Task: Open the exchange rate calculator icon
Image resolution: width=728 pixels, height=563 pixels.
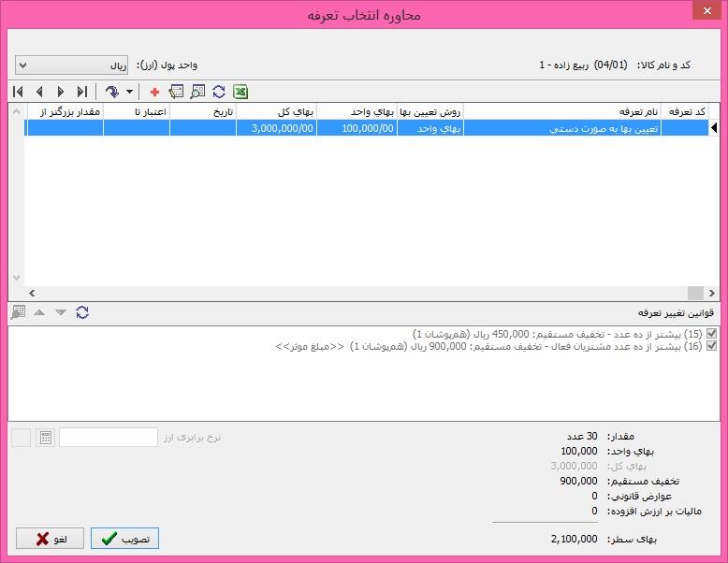Action: (45, 437)
